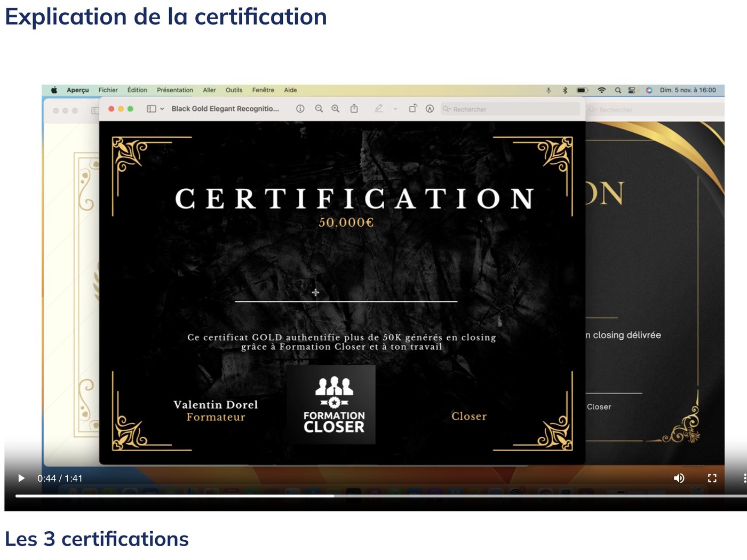Seek on the video progress bar
Viewport: 747px width, 560px height.
(381, 496)
